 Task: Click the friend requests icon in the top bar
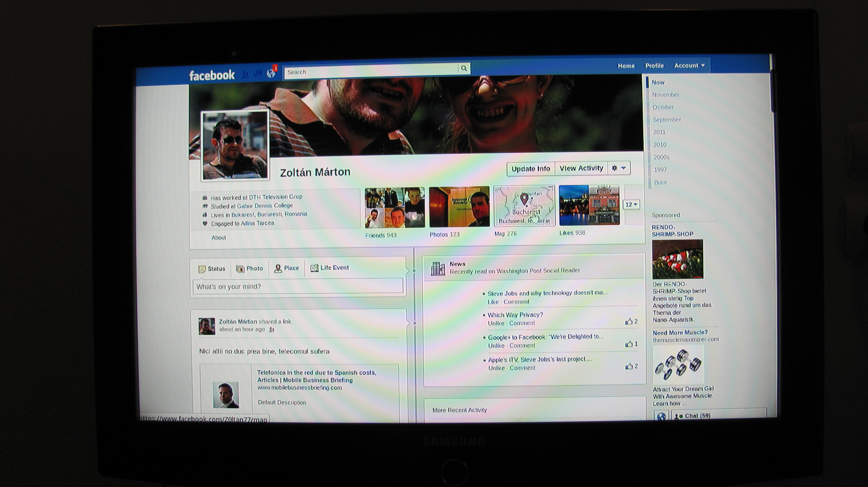pyautogui.click(x=245, y=75)
